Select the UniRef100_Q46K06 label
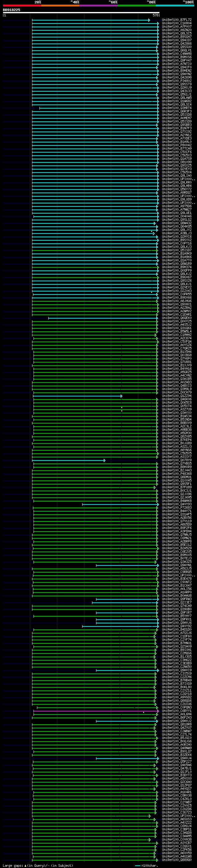The image size is (197, 868). coord(177,399)
